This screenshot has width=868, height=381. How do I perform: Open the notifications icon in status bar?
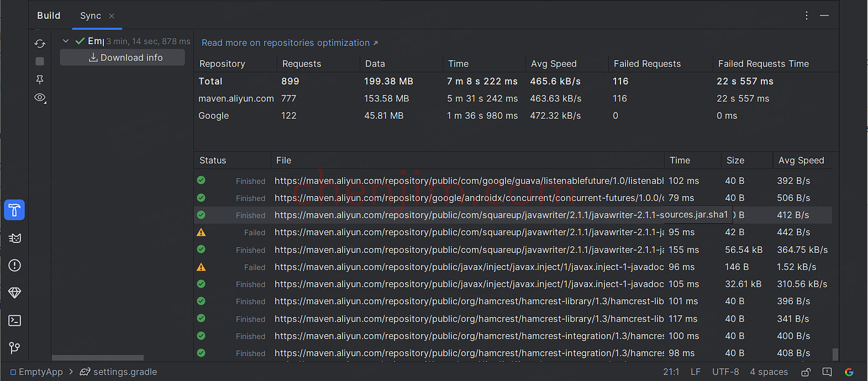[827, 372]
